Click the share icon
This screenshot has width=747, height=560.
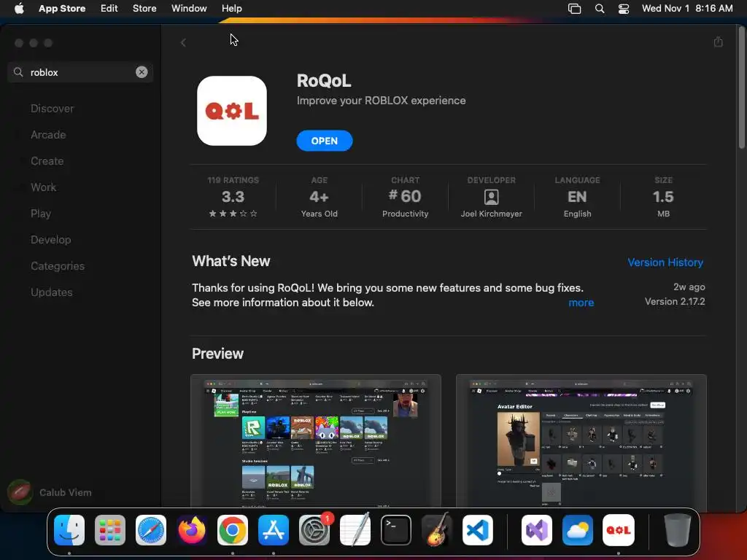718,42
